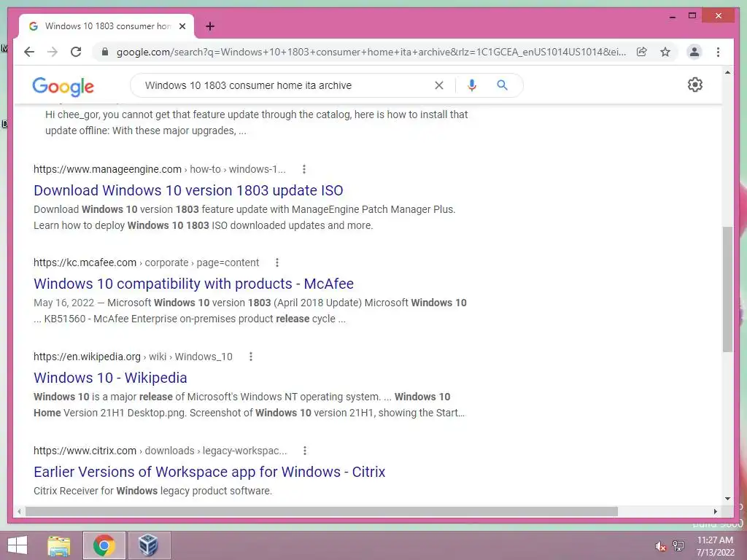Open options for the manageengine.com result
The image size is (747, 560).
[x=304, y=169]
